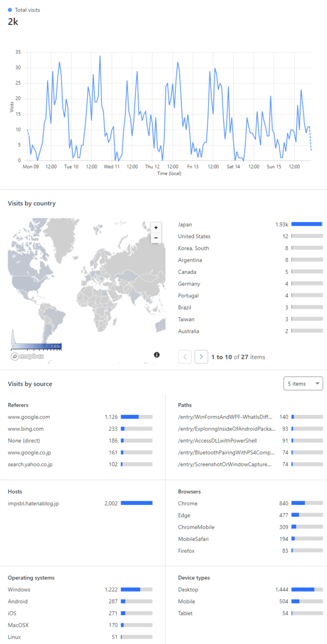Select Taiwan country row
The height and width of the screenshot is (644, 327).
[x=187, y=319]
